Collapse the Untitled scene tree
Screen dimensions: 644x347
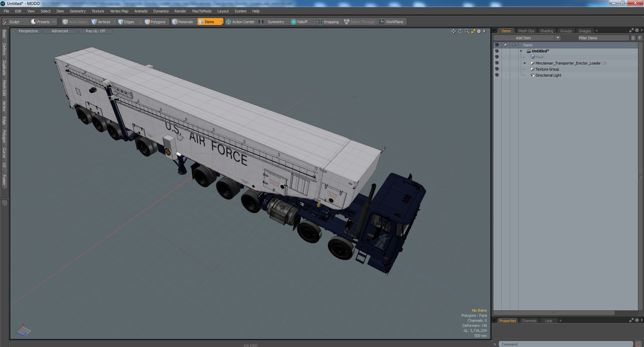(x=521, y=51)
